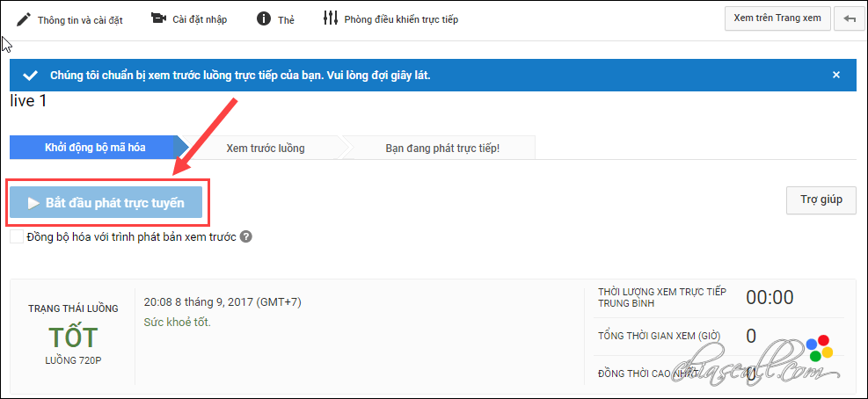Click the sliders icon for Phòng điều khiển trực tiếp
868x399 pixels.
tap(331, 18)
